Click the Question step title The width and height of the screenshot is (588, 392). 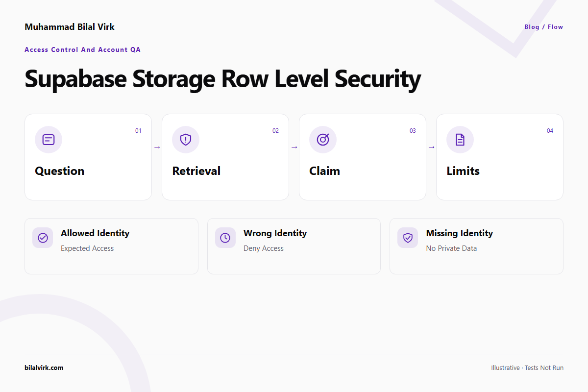pyautogui.click(x=59, y=171)
